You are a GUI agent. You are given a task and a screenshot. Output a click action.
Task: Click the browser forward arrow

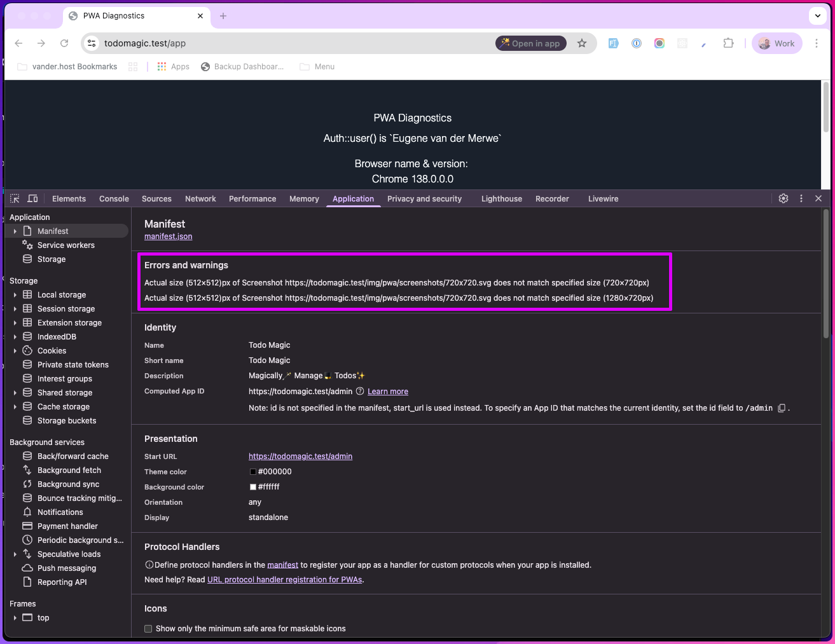(x=41, y=43)
